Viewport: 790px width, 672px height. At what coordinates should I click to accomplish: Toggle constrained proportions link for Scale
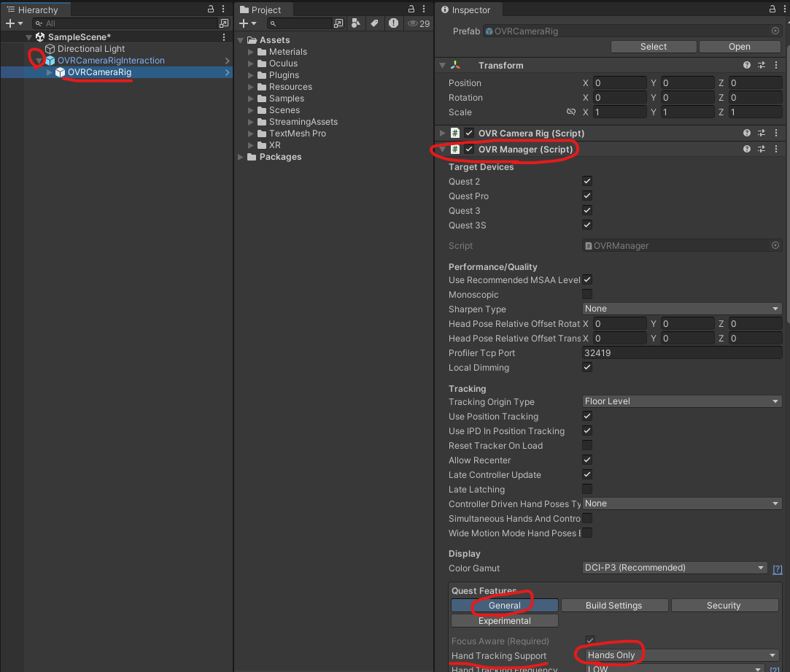click(571, 112)
